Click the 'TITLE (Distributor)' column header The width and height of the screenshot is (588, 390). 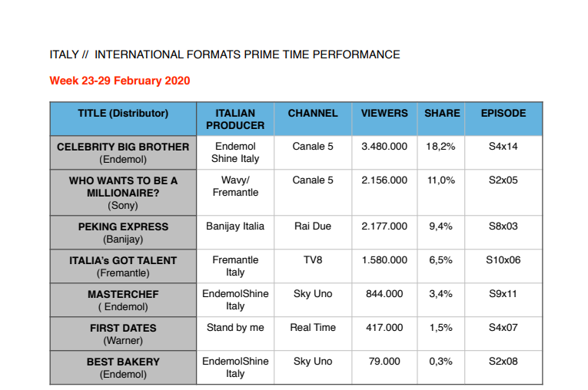pyautogui.click(x=123, y=119)
